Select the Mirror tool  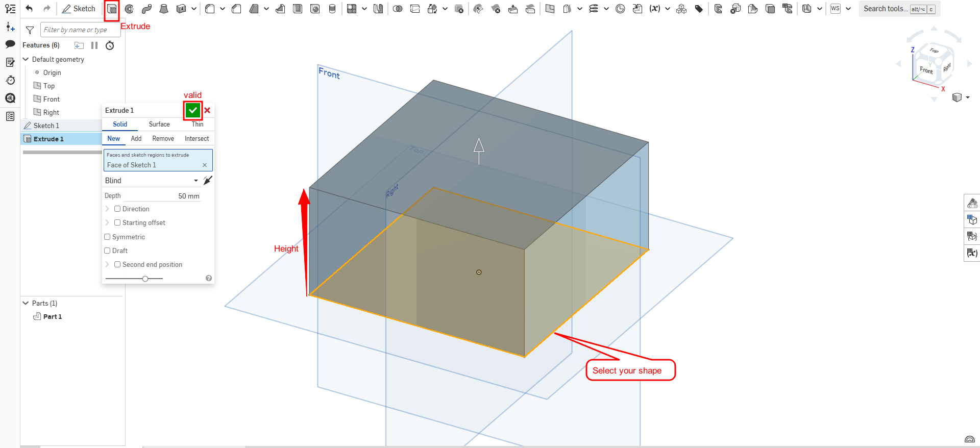[378, 9]
